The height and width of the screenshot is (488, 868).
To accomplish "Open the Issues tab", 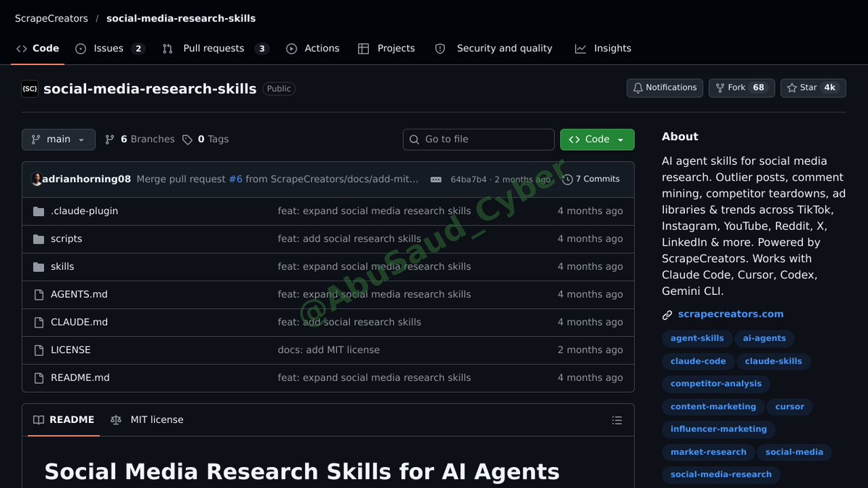I will point(110,48).
